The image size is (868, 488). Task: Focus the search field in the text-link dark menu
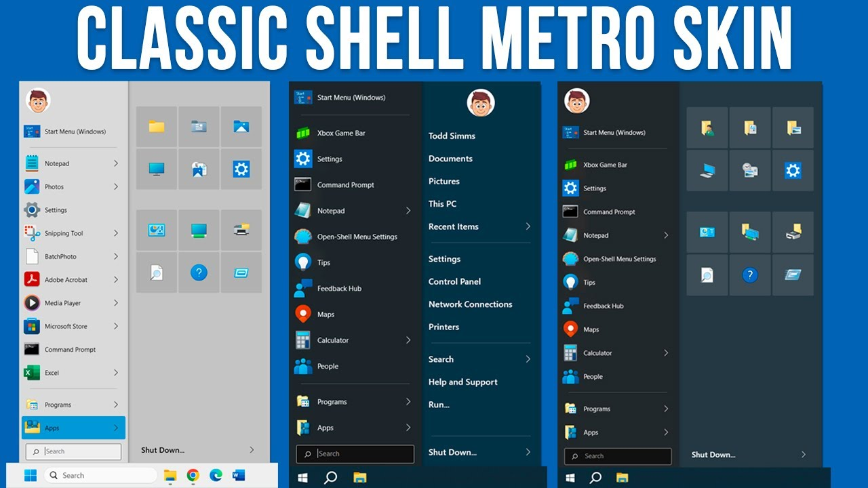(355, 454)
